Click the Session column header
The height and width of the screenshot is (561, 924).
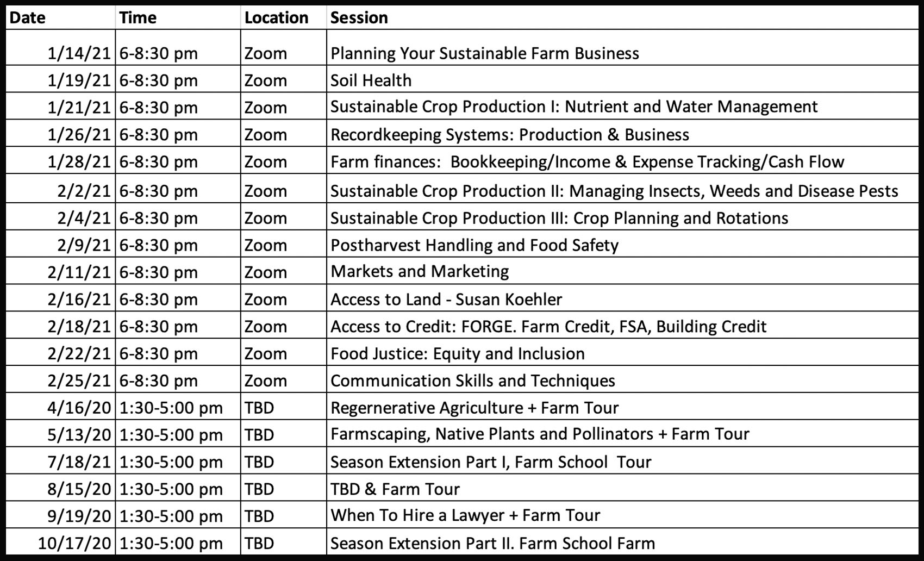coord(359,17)
